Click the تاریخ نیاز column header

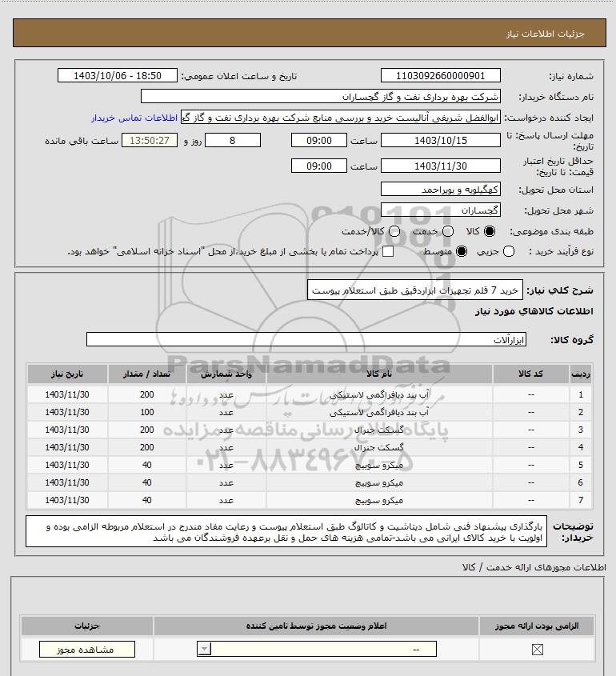(67, 374)
